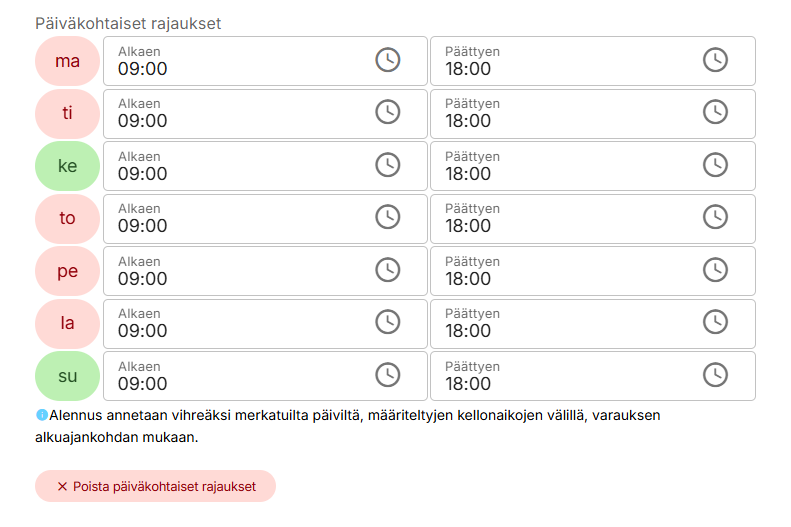Disable the green 'ke' day toggle
The height and width of the screenshot is (527, 791).
(67, 166)
